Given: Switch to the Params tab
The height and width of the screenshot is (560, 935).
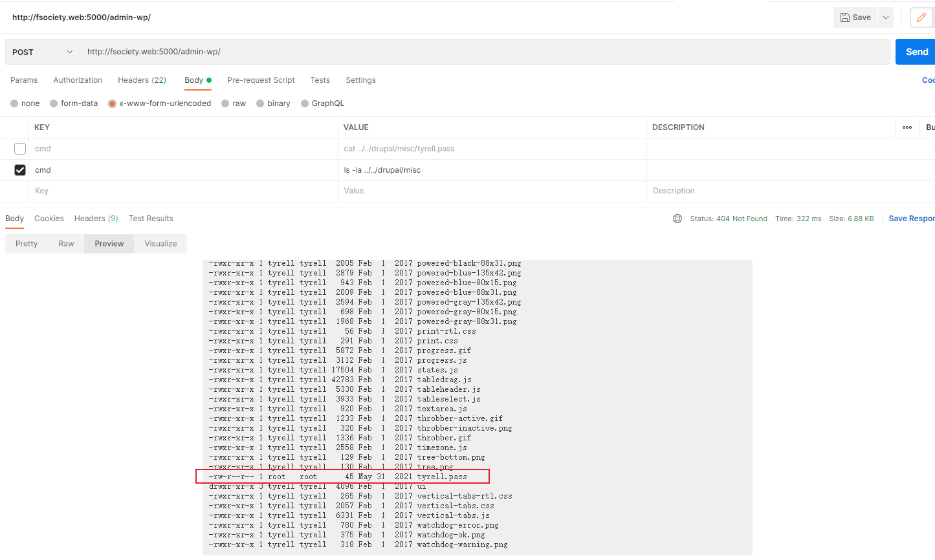Looking at the screenshot, I should (x=24, y=80).
